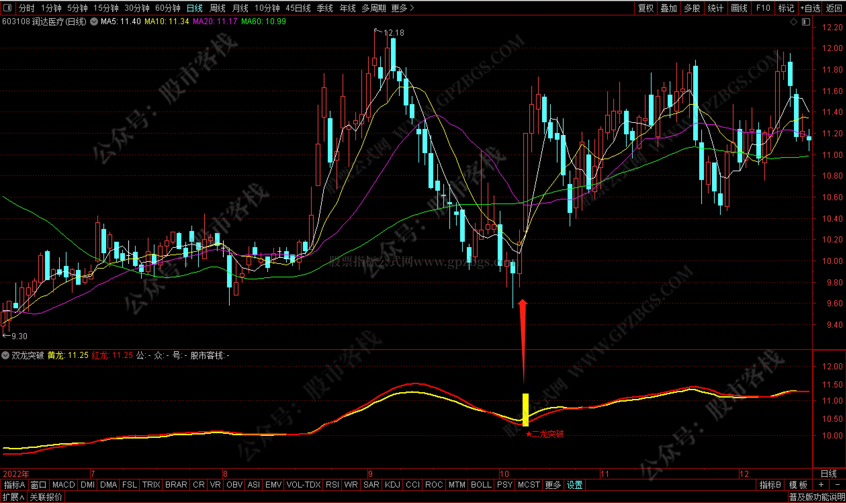846x504 pixels.
Task: Click the 12.18 high price marker
Action: coord(394,33)
